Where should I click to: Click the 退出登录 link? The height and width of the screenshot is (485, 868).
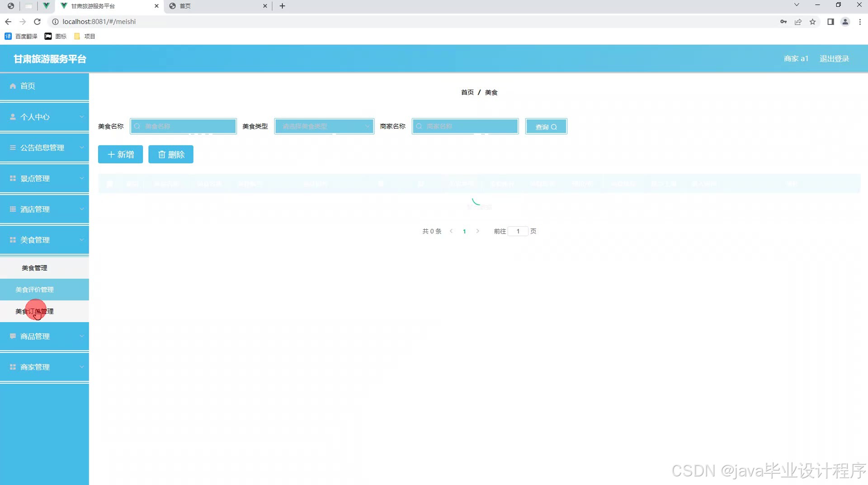click(x=834, y=59)
